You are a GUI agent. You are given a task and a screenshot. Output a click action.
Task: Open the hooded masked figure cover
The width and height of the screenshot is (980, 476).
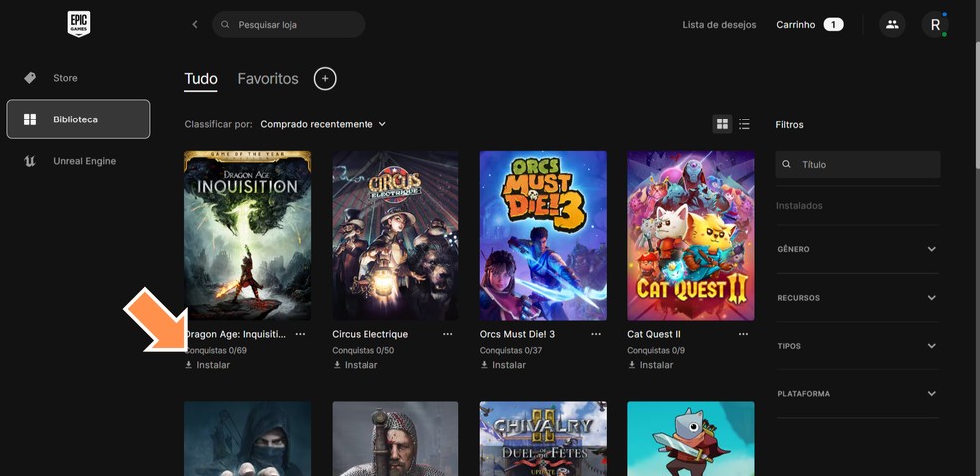(x=248, y=438)
